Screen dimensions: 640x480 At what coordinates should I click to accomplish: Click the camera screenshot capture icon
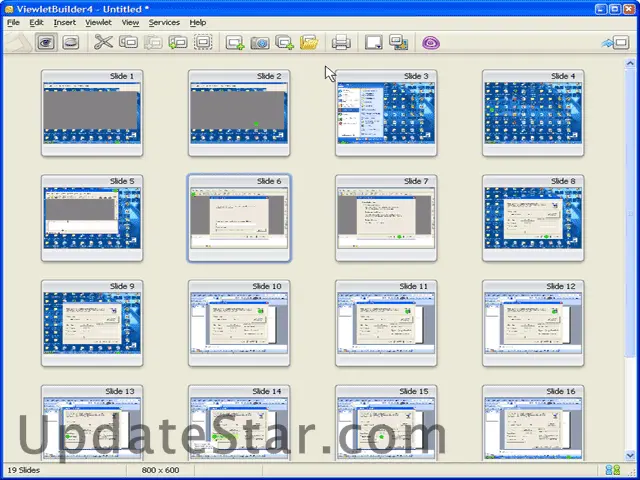click(x=260, y=42)
